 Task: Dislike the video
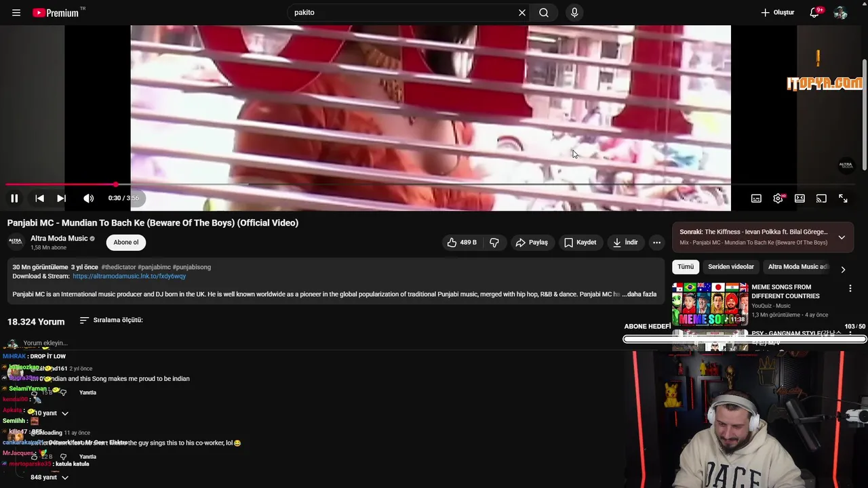[x=494, y=242]
